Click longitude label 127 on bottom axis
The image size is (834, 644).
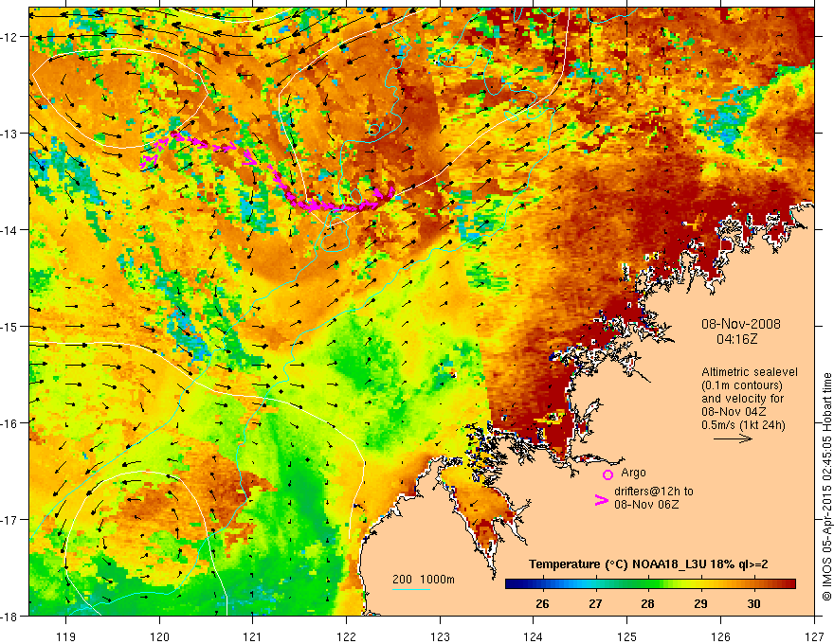(x=814, y=636)
